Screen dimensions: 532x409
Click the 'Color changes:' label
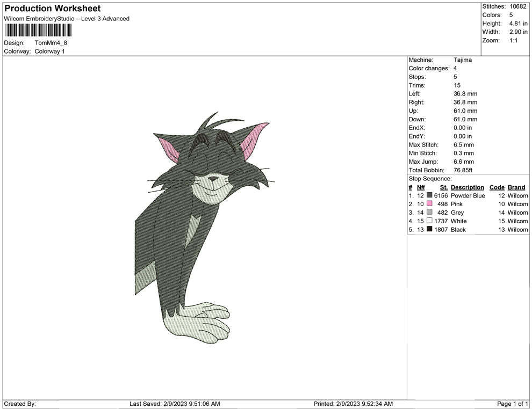[429, 68]
